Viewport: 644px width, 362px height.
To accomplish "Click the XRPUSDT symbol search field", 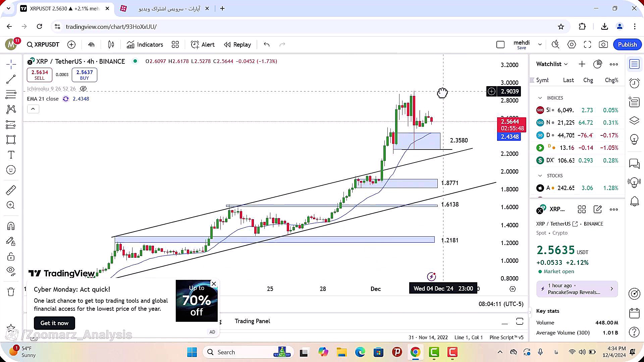I will click(x=43, y=45).
